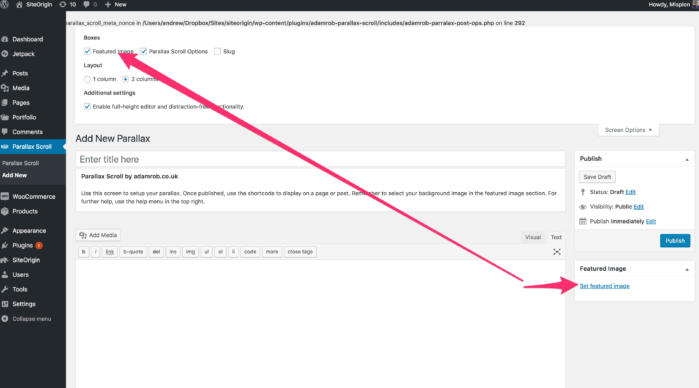Open the Add New submenu item
Viewport: 699px width, 388px height.
click(x=15, y=175)
